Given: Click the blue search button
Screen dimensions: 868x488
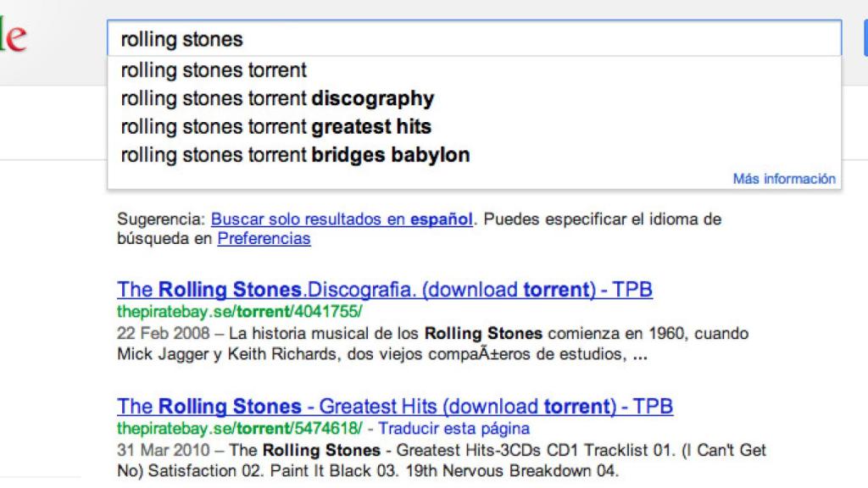Looking at the screenshot, I should point(865,39).
